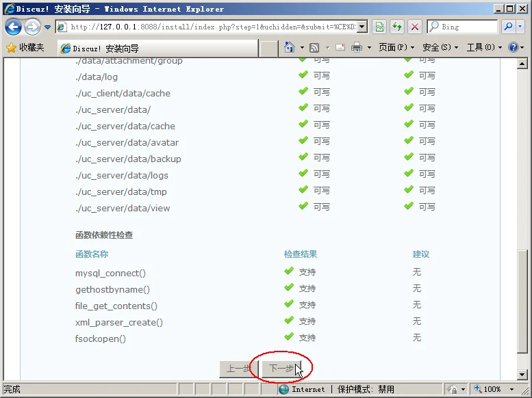532x398 pixels.
Task: Click the 检查结果 column header
Action: tap(301, 254)
